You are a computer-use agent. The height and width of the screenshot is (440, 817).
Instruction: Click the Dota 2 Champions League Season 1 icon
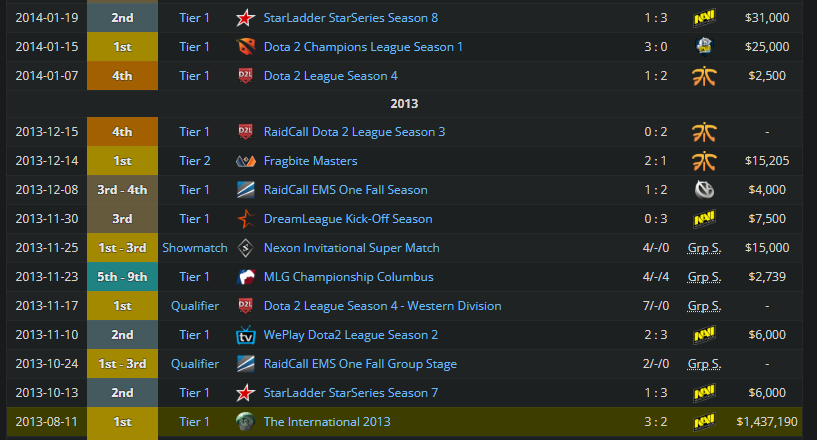[x=245, y=47]
